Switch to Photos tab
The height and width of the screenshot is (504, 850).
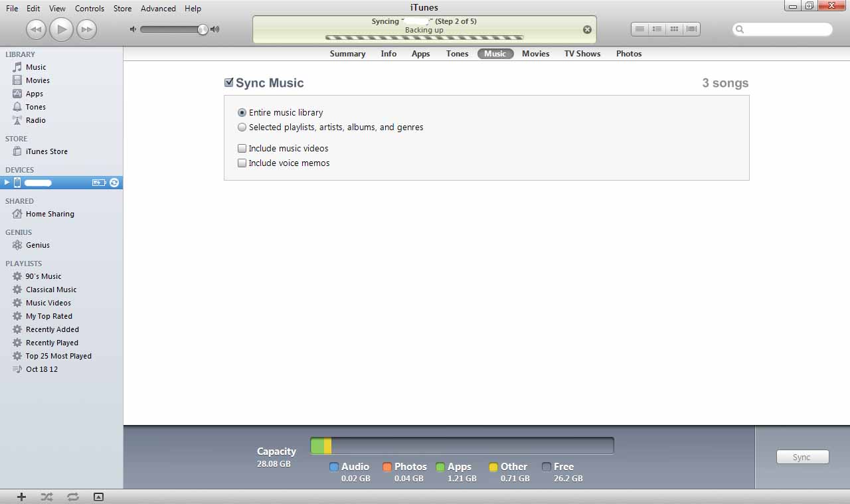pos(629,54)
